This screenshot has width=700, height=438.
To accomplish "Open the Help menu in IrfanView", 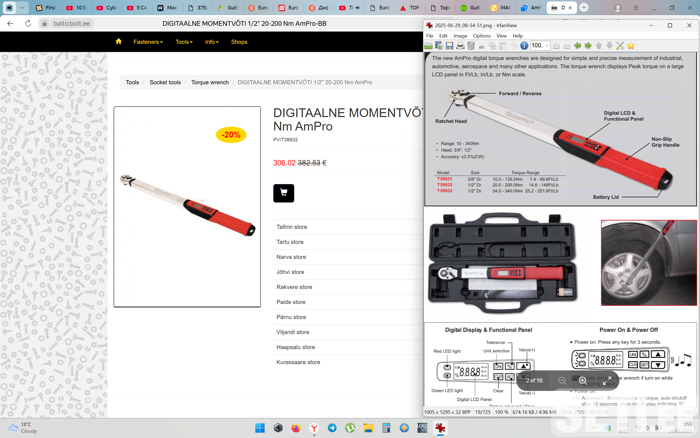I will click(x=517, y=36).
